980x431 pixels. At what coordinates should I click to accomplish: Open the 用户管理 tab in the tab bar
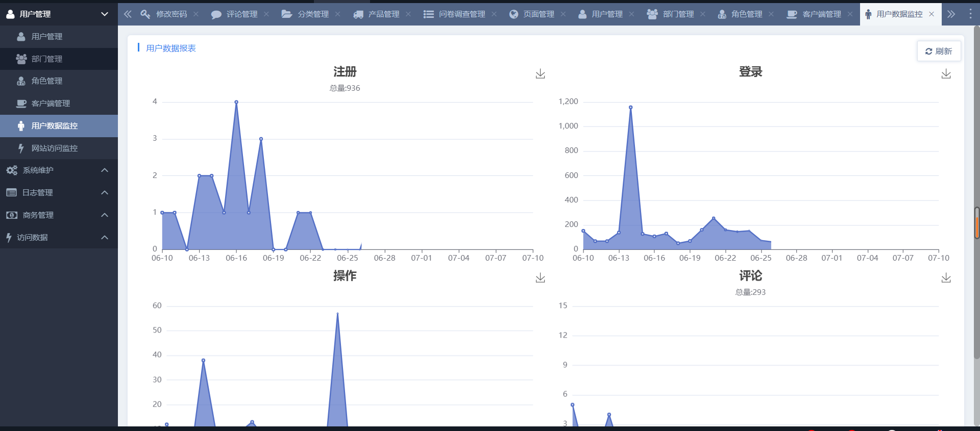coord(600,14)
